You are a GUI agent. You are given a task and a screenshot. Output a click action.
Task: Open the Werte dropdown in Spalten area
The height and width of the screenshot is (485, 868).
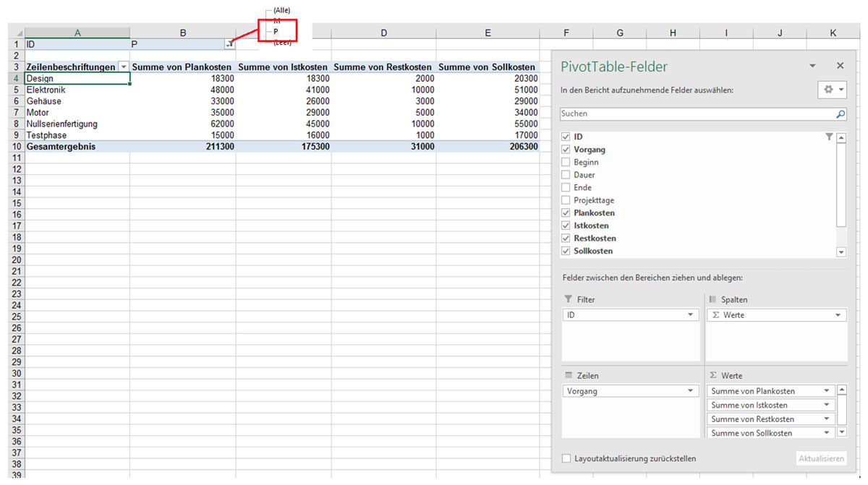[x=838, y=315]
